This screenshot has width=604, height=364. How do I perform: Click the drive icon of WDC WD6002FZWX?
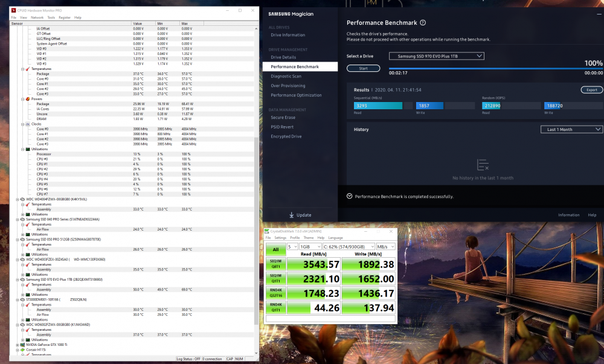22,325
